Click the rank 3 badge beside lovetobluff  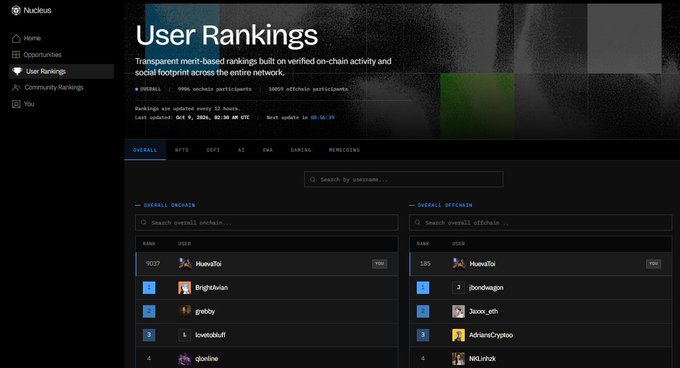[x=149, y=335]
